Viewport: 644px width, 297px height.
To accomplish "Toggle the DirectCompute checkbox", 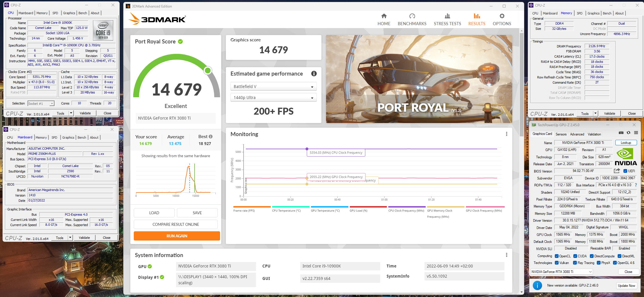I will pyautogui.click(x=592, y=256).
